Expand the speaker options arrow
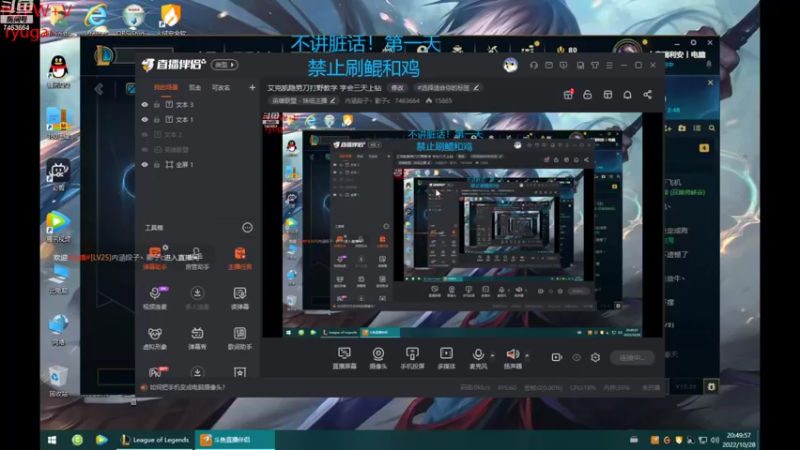 pyautogui.click(x=527, y=355)
